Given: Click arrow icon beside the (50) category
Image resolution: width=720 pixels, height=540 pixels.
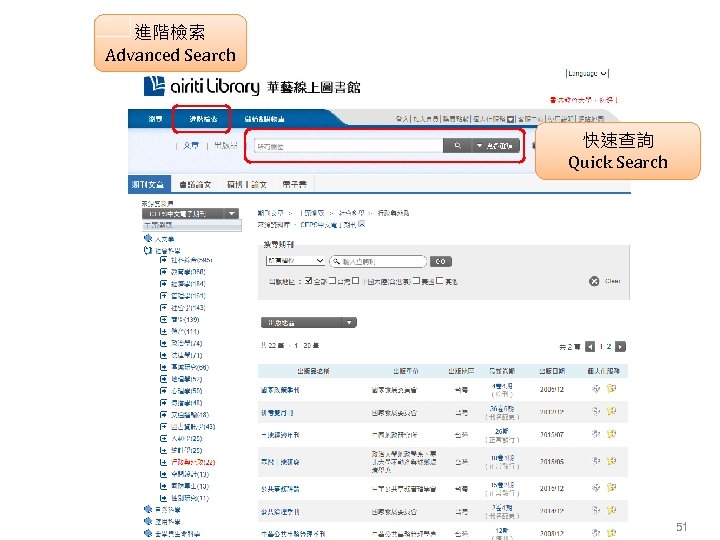Looking at the screenshot, I should [x=163, y=391].
